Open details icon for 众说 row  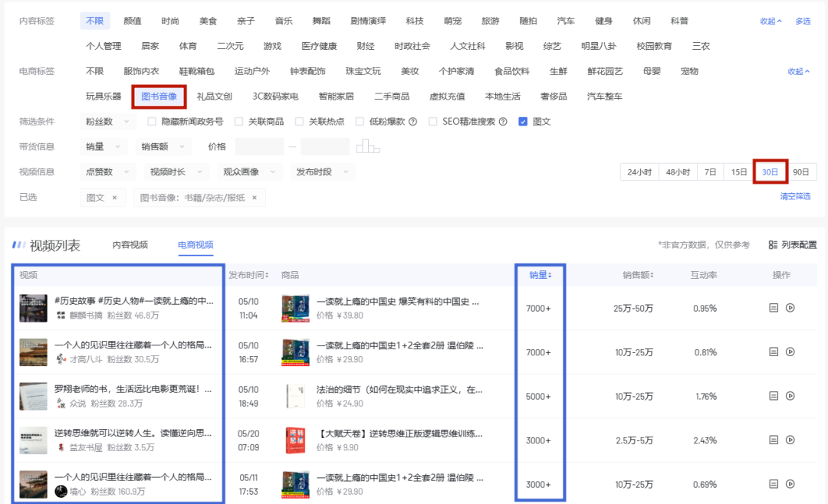pos(774,396)
